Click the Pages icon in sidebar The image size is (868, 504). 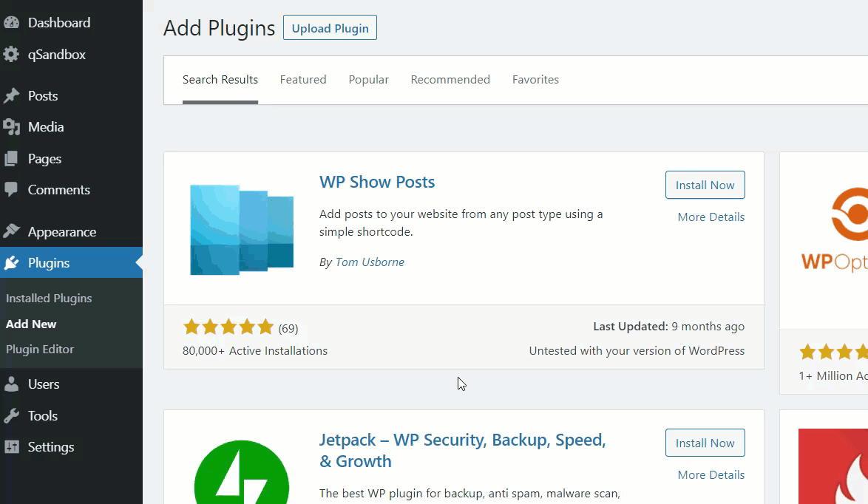[x=11, y=159]
